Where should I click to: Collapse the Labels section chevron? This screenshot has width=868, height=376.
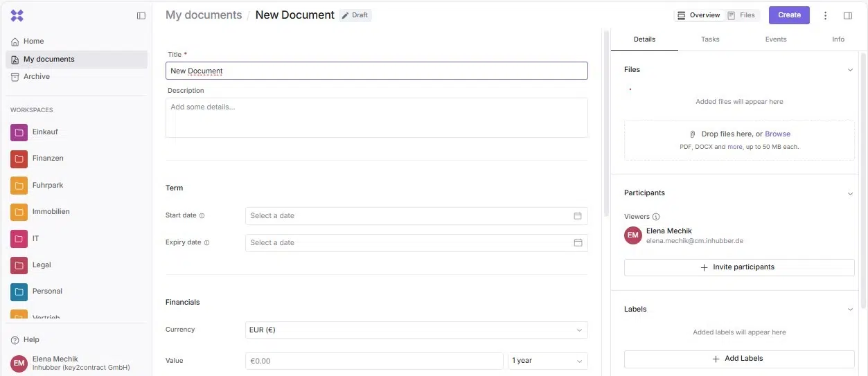(x=850, y=310)
